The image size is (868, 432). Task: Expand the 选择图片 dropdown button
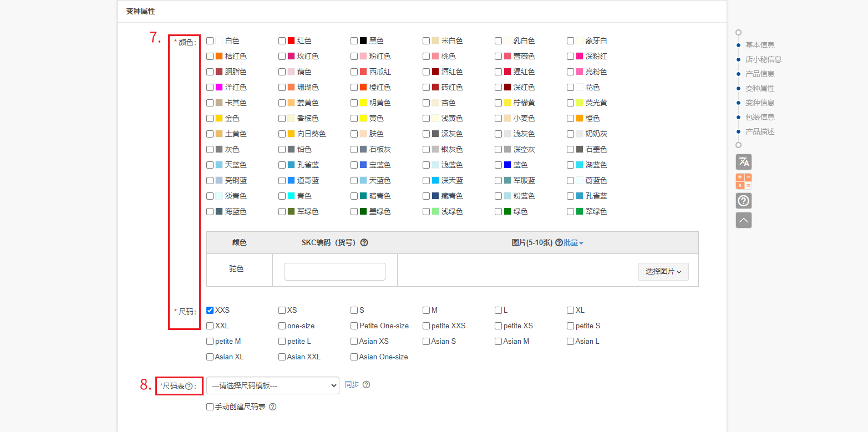[663, 272]
